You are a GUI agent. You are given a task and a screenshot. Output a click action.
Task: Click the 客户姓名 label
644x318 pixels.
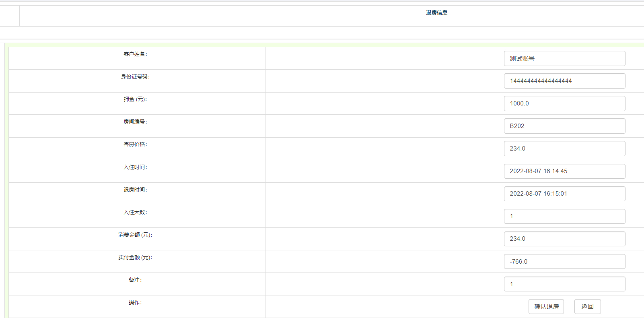click(x=136, y=54)
